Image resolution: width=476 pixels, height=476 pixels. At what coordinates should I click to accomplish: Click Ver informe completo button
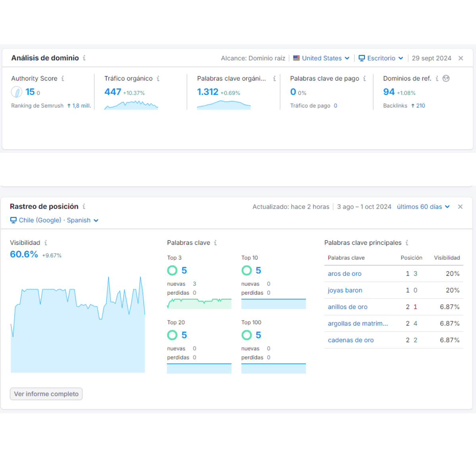tap(46, 394)
